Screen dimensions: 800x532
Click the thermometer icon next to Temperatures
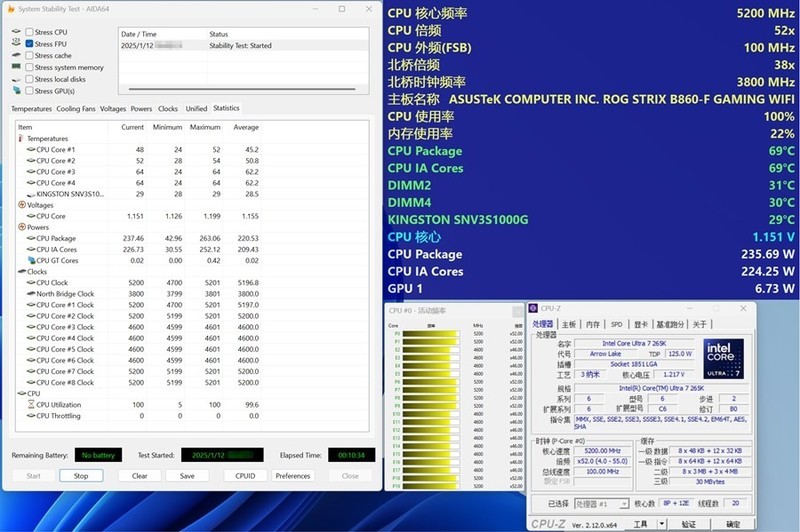click(x=21, y=138)
